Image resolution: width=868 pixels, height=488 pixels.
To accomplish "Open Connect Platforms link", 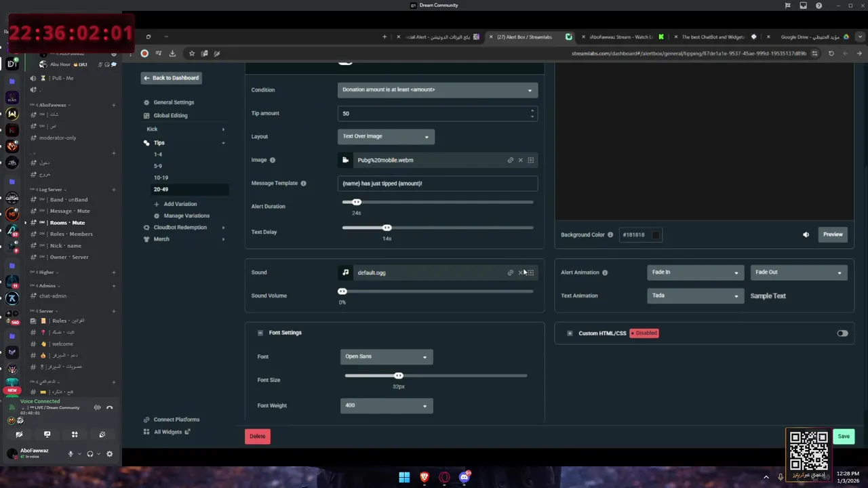I will 176,420.
